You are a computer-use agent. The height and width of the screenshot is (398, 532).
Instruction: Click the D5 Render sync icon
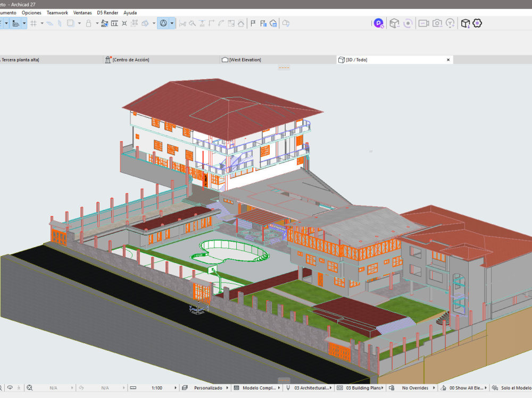[378, 23]
